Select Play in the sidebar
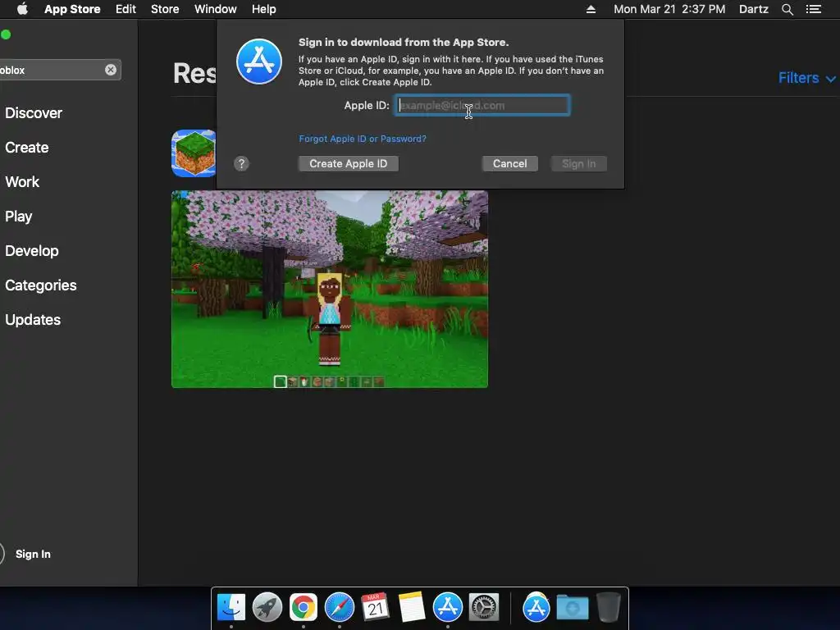 click(x=18, y=217)
